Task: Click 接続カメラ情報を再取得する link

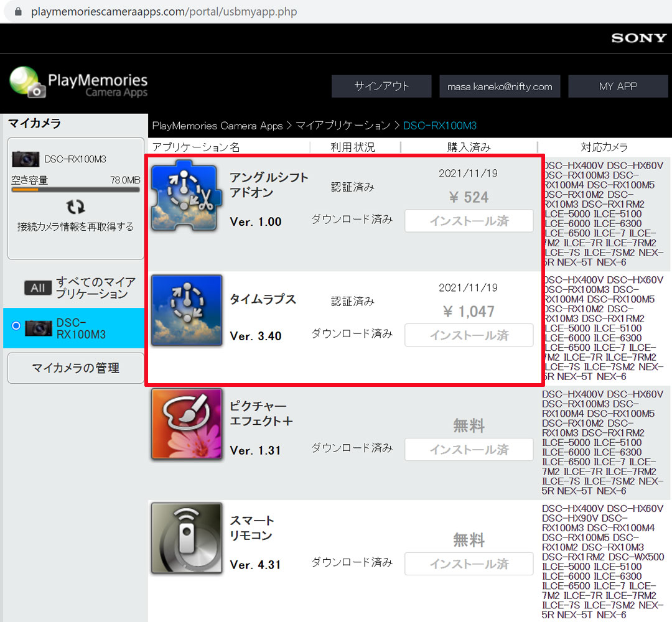Action: (75, 226)
